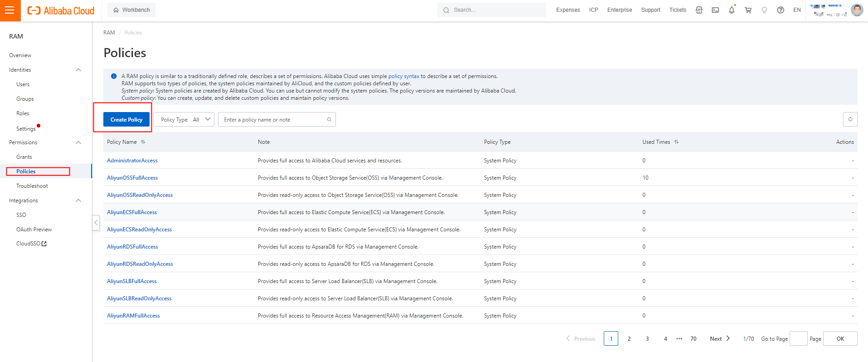Open the Workbench home button

[x=131, y=10]
